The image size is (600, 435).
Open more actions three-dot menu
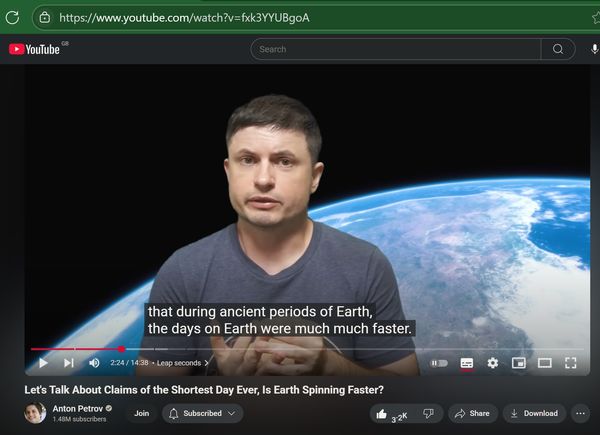[x=580, y=413]
